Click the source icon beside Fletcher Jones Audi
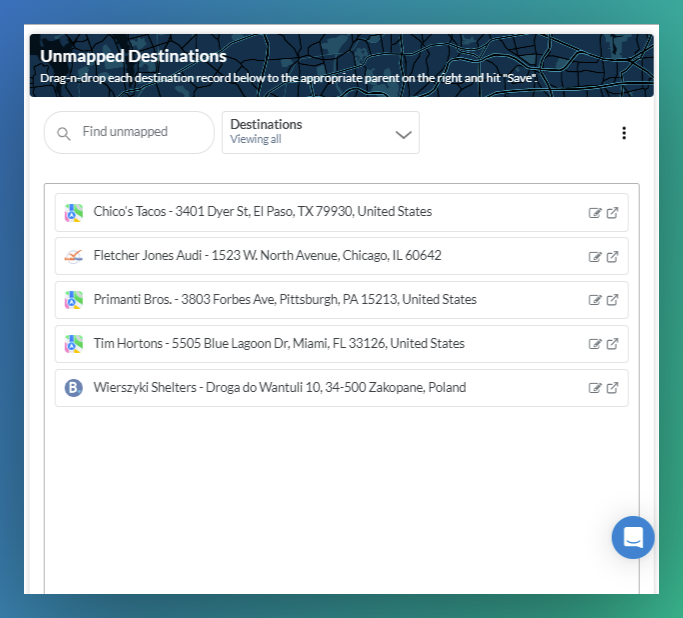683x618 pixels. (74, 256)
